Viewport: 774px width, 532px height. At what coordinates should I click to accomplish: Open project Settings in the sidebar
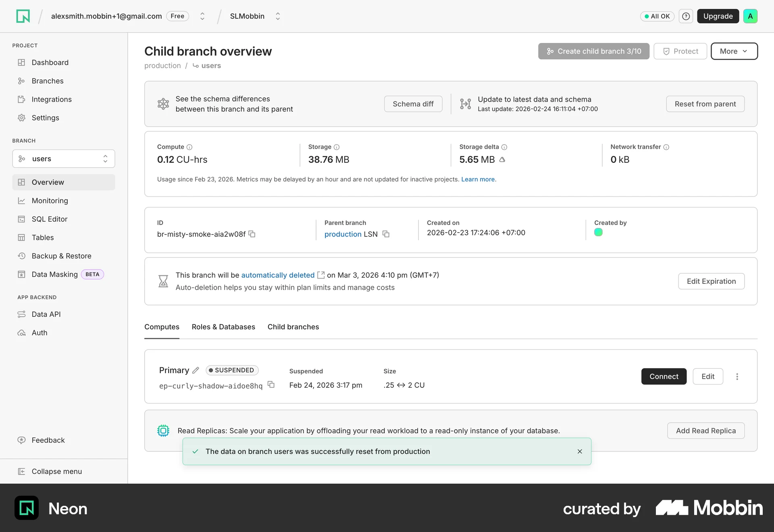(x=64, y=118)
